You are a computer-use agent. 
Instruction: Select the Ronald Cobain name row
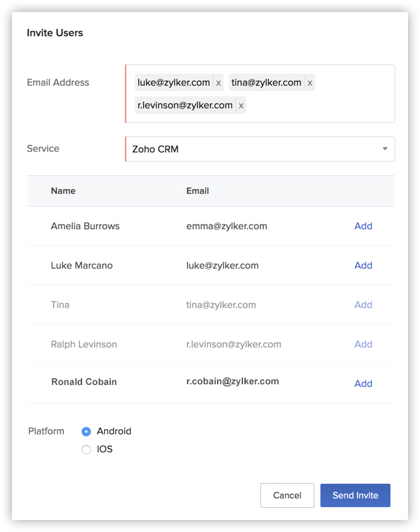[84, 382]
